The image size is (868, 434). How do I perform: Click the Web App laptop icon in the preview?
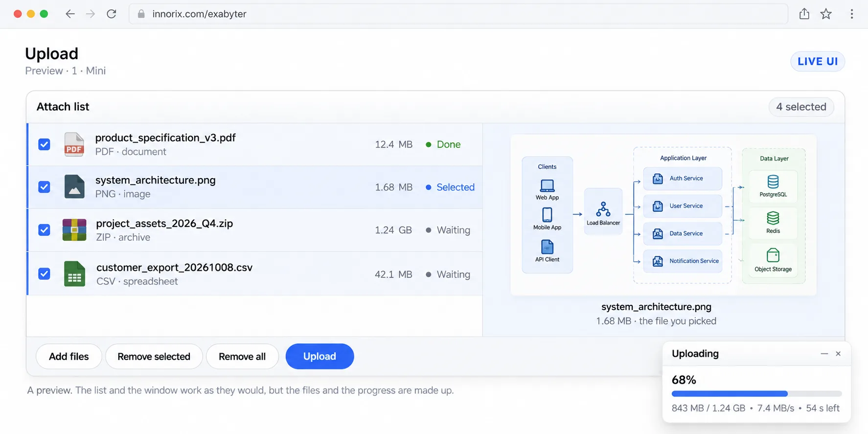547,185
